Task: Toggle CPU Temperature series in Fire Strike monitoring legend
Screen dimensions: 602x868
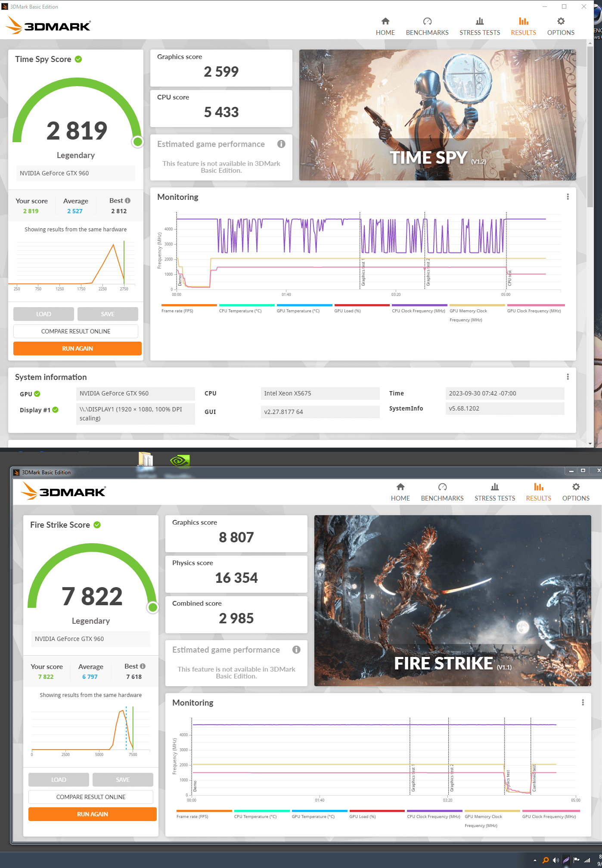Action: 262,814
